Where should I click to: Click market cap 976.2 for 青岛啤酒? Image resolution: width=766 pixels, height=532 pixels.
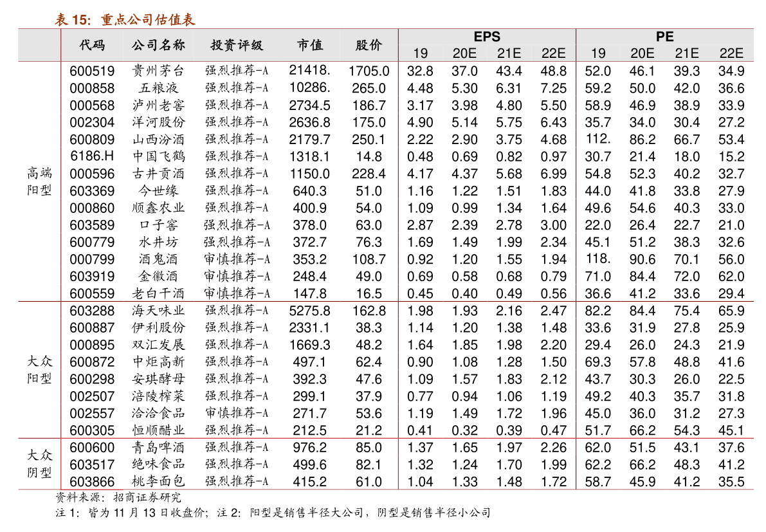tap(310, 447)
